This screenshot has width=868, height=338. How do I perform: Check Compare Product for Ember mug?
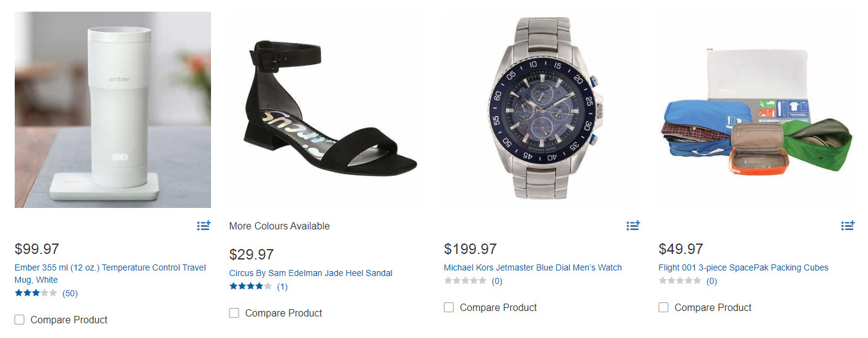tap(20, 320)
